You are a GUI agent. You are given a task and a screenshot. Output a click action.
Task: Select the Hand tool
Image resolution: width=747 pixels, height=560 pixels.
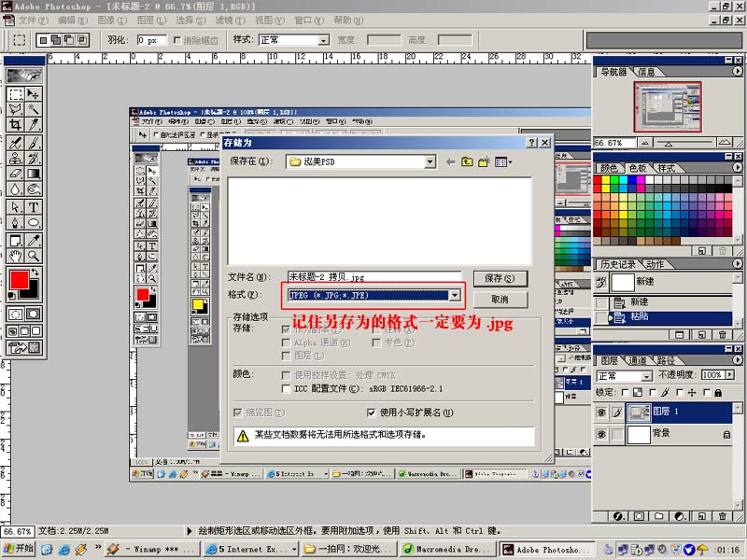(x=15, y=256)
